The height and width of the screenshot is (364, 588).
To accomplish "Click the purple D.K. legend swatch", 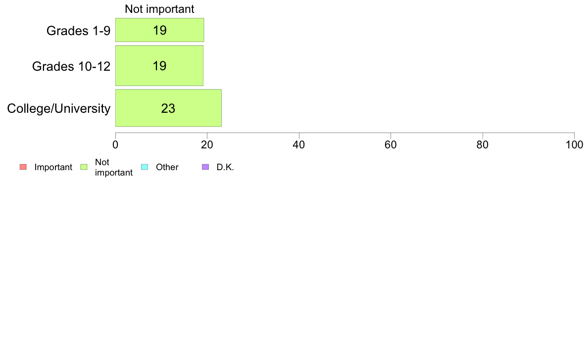I will pyautogui.click(x=205, y=167).
